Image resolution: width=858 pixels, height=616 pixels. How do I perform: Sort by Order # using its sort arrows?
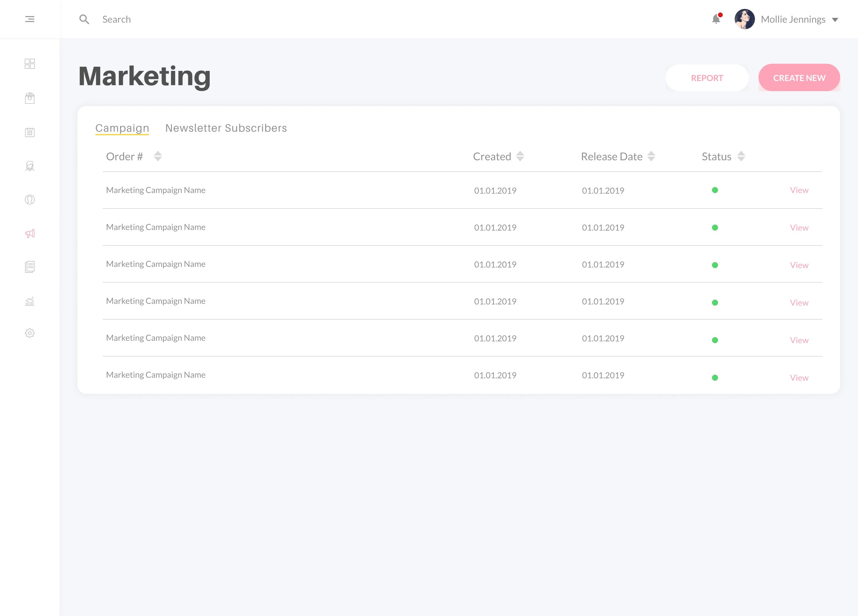tap(158, 156)
